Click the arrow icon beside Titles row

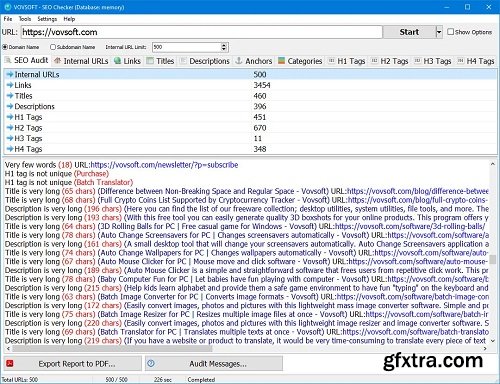click(x=10, y=96)
